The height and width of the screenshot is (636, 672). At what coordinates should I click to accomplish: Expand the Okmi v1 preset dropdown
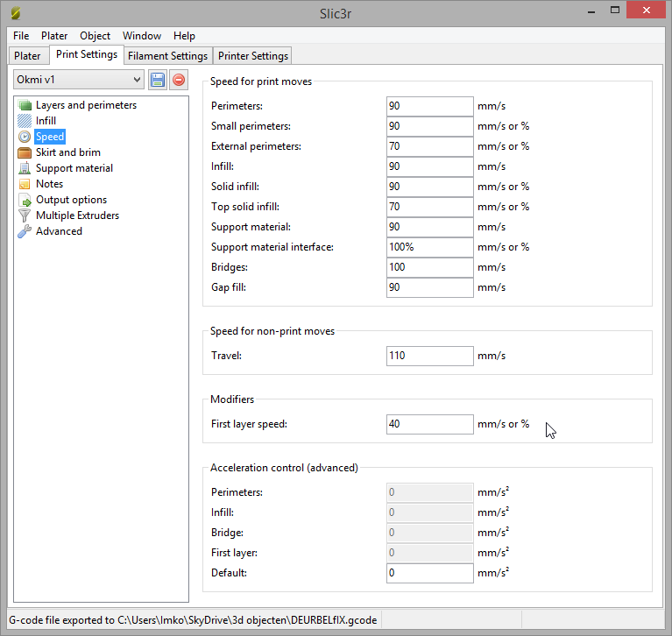click(x=78, y=80)
